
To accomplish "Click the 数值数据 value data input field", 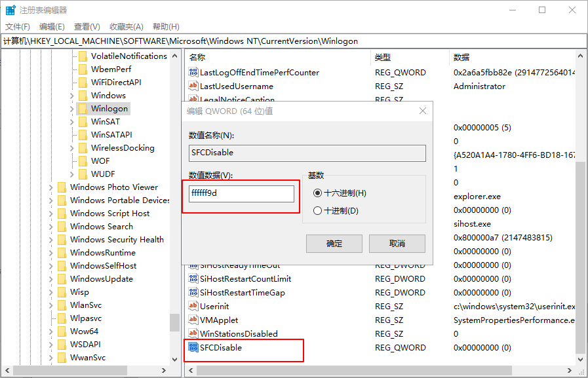I will point(241,194).
